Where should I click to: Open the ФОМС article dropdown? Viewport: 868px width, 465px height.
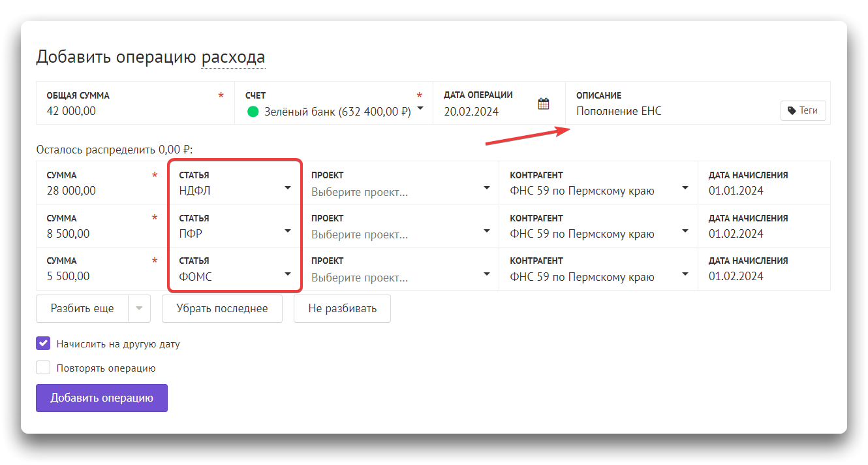[x=288, y=274]
